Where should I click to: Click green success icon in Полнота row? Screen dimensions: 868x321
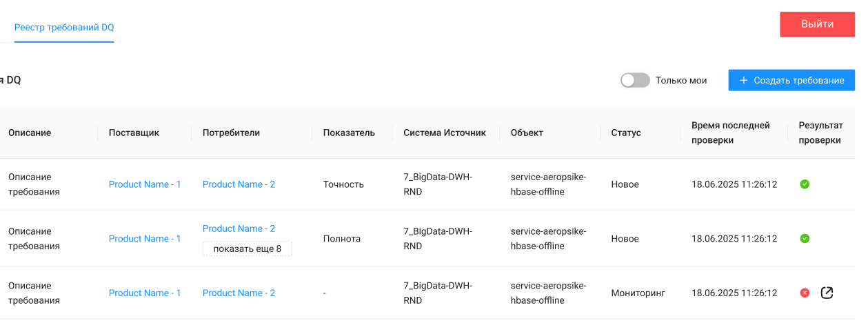point(805,238)
